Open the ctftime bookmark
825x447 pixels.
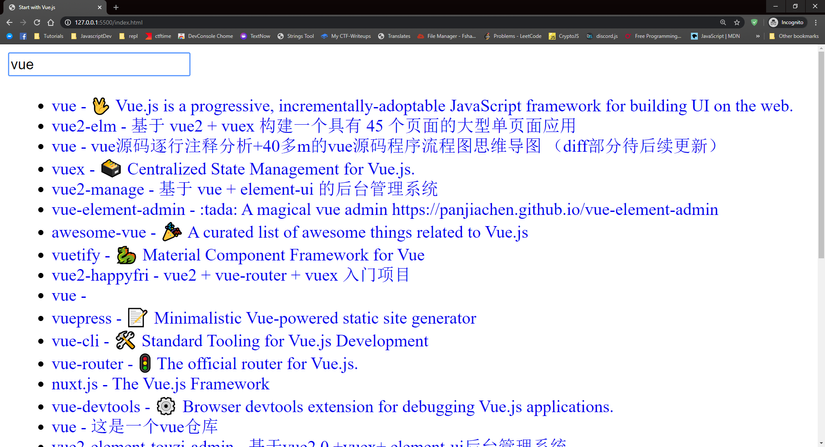[158, 36]
